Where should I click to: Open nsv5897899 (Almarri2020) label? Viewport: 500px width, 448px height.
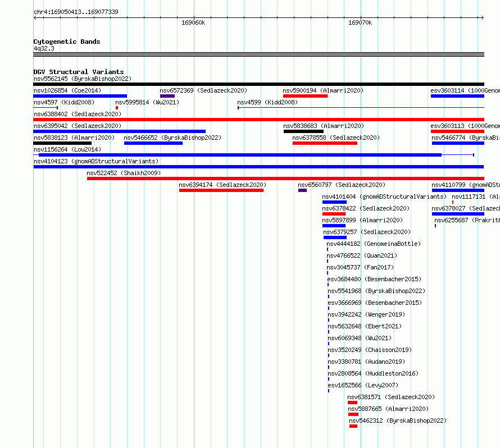point(362,220)
